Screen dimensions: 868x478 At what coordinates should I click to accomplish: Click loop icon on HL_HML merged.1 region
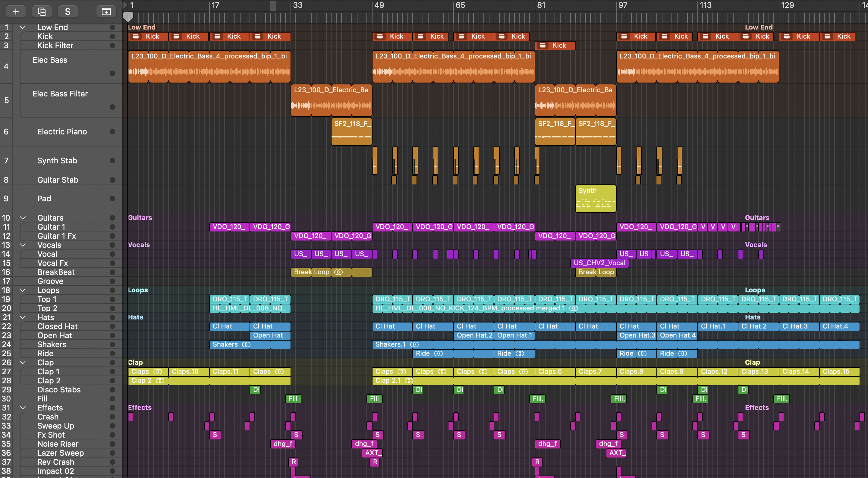(x=574, y=308)
